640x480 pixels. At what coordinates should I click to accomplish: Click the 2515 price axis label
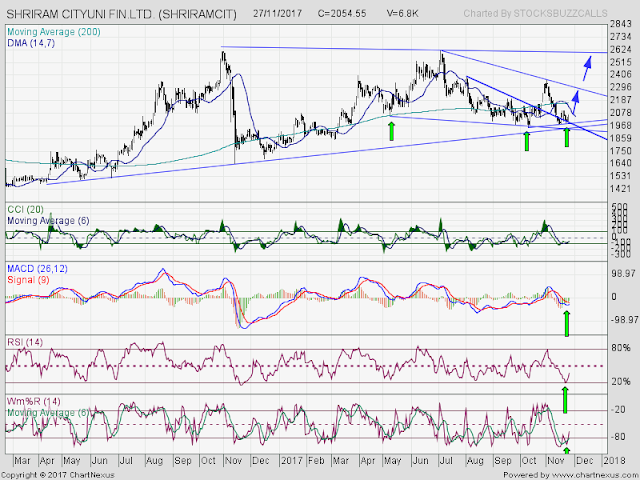[x=621, y=62]
